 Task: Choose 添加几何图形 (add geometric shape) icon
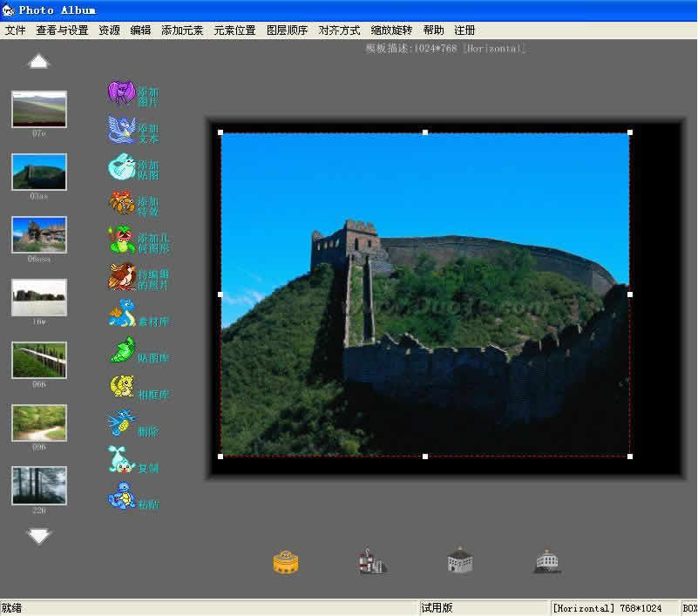(x=121, y=240)
